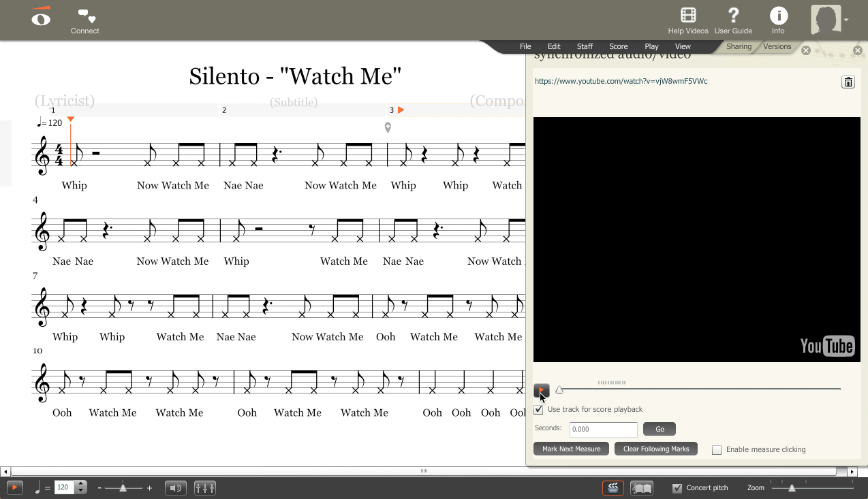Open the View menu

683,47
